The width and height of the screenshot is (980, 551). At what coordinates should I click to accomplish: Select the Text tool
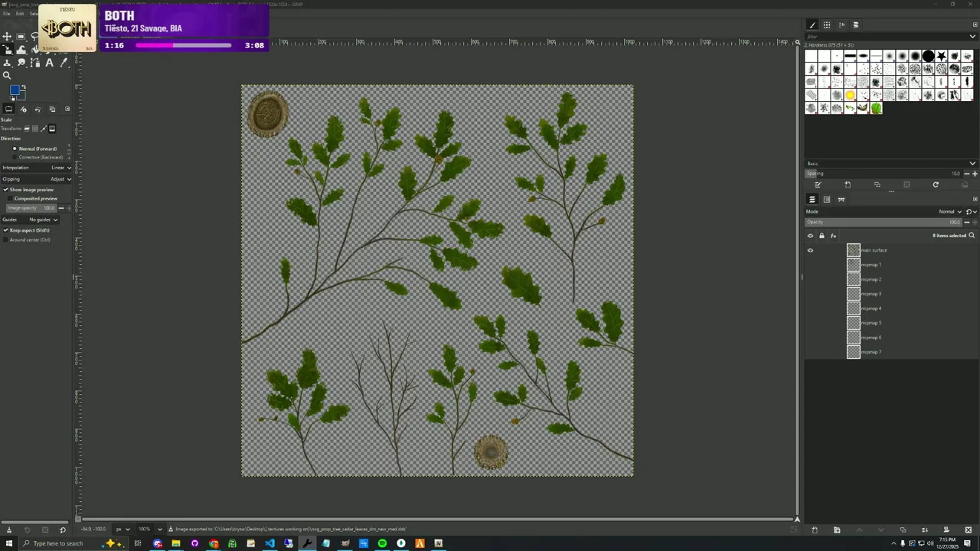50,63
